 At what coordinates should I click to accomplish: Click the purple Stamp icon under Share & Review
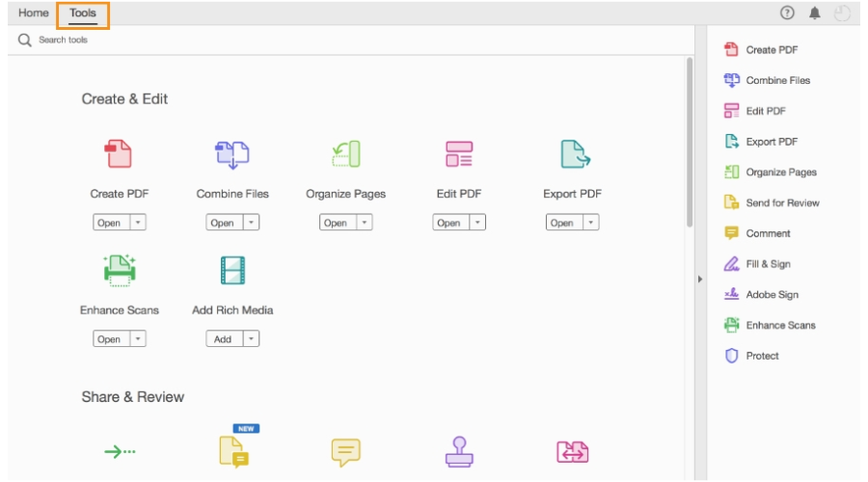click(x=459, y=451)
